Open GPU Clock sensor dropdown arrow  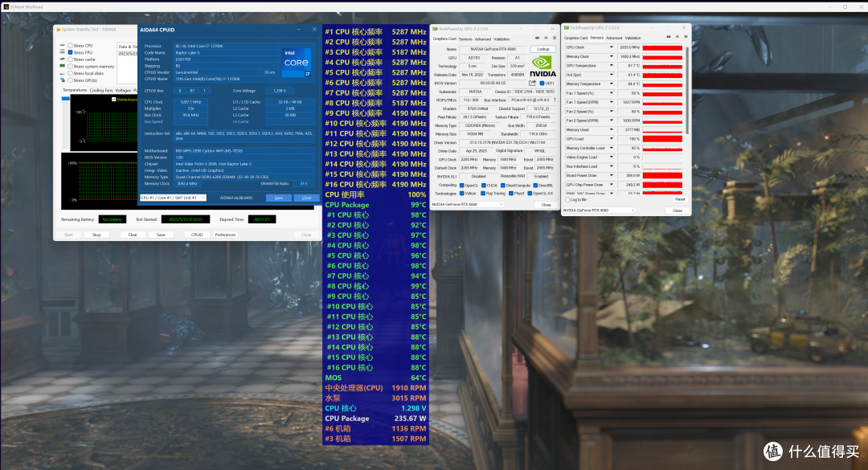pos(612,47)
